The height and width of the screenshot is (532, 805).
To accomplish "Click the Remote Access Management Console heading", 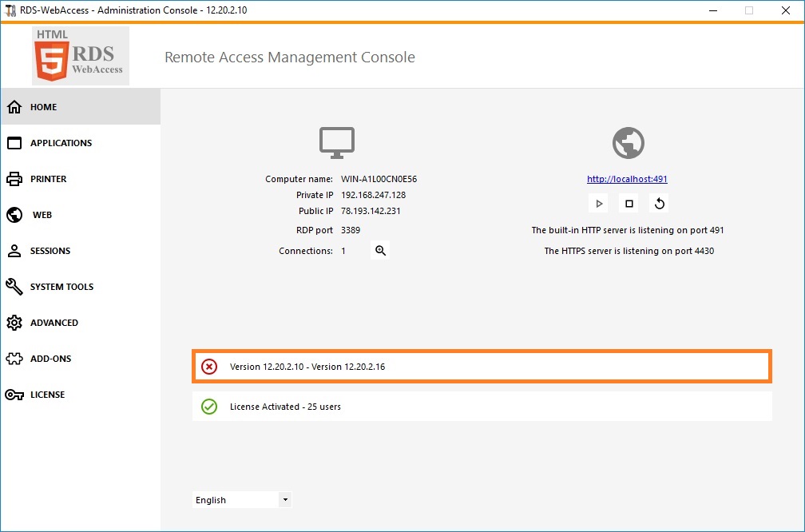I will [290, 57].
